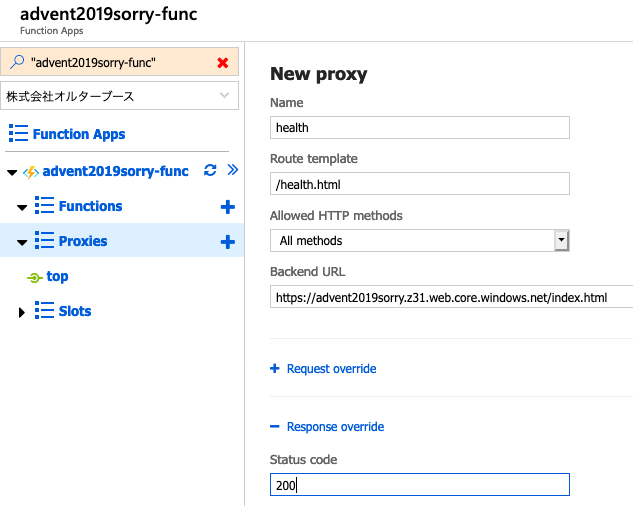Screen dimensions: 633x506
Task: Collapse the advent2019sorry-func tree node
Action: pyautogui.click(x=12, y=173)
